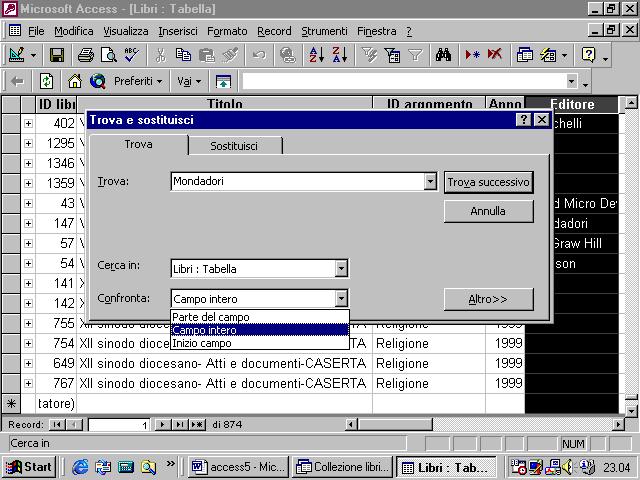
Task: Sort ascending A to Z
Action: point(316,55)
